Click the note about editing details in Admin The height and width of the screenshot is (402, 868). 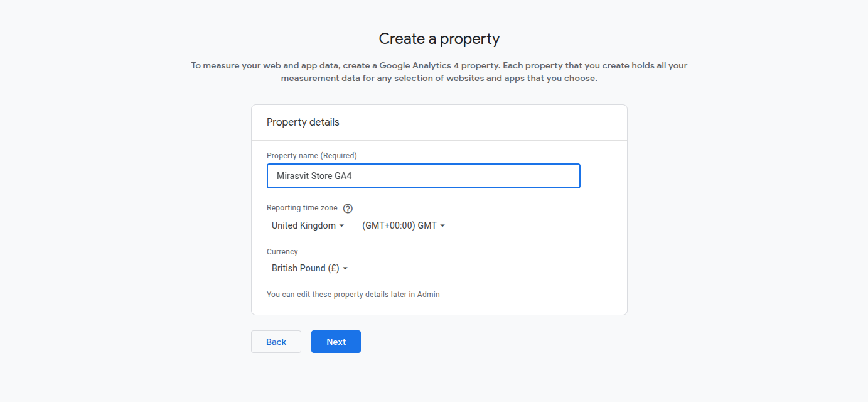[x=353, y=294]
